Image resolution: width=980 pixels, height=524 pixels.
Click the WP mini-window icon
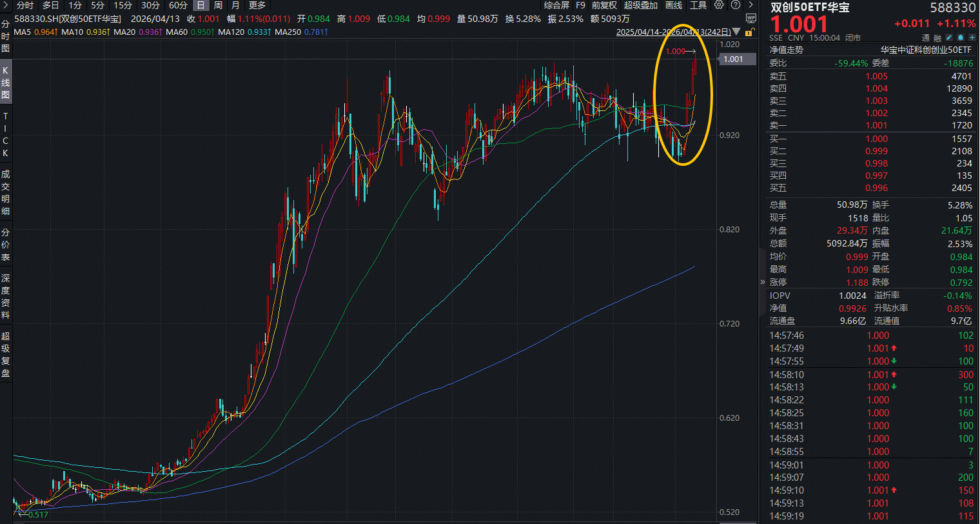751,18
